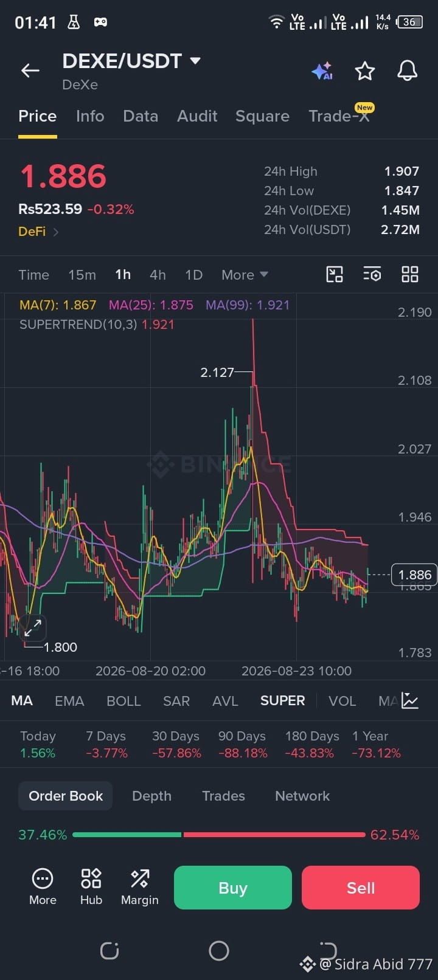
Task: Tap the MA(99): 1.921 indicator label
Action: point(248,305)
